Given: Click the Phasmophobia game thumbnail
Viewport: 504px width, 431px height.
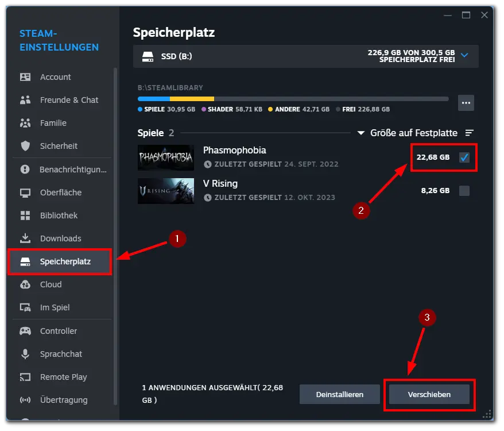Looking at the screenshot, I should pos(166,157).
